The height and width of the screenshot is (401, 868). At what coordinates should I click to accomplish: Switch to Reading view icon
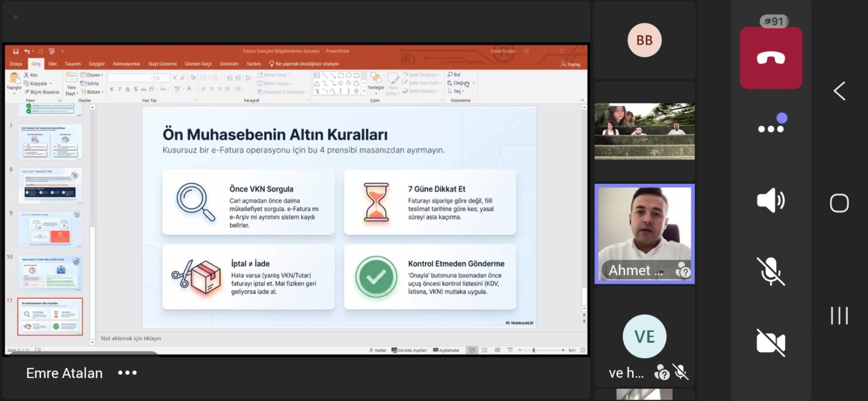pyautogui.click(x=497, y=350)
